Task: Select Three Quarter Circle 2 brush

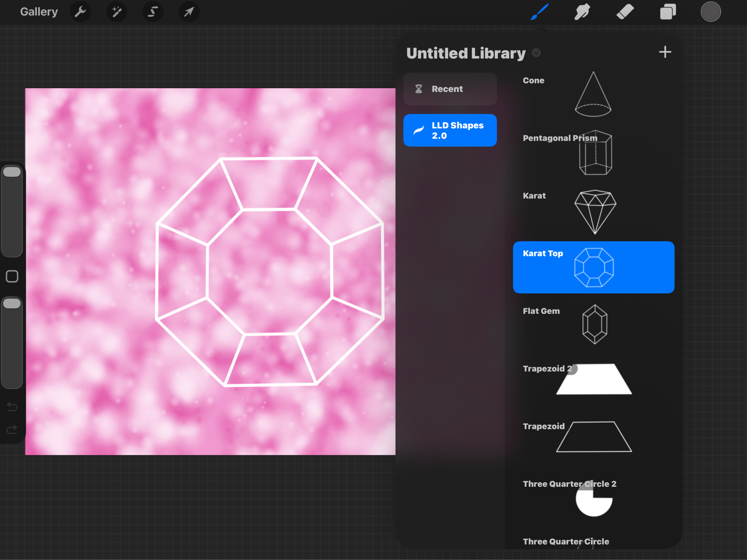Action: point(594,498)
